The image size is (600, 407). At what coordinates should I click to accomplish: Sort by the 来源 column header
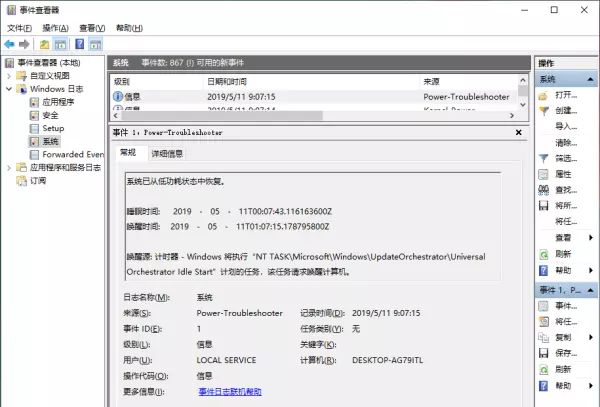pyautogui.click(x=469, y=81)
